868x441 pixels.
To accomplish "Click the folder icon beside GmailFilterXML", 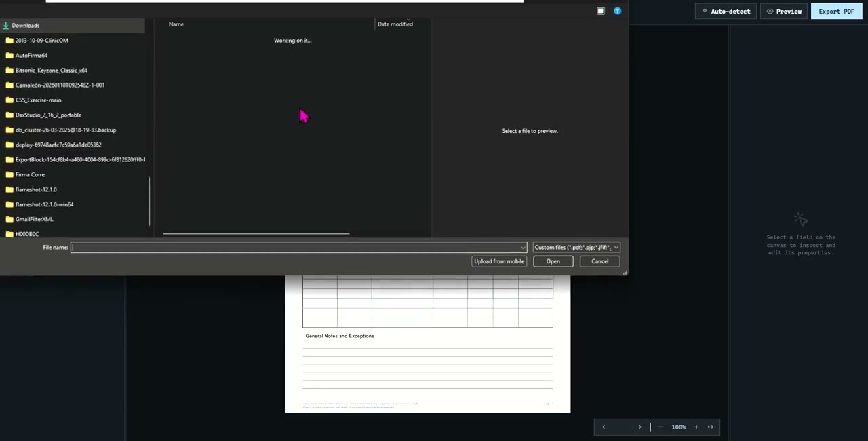I will point(9,220).
